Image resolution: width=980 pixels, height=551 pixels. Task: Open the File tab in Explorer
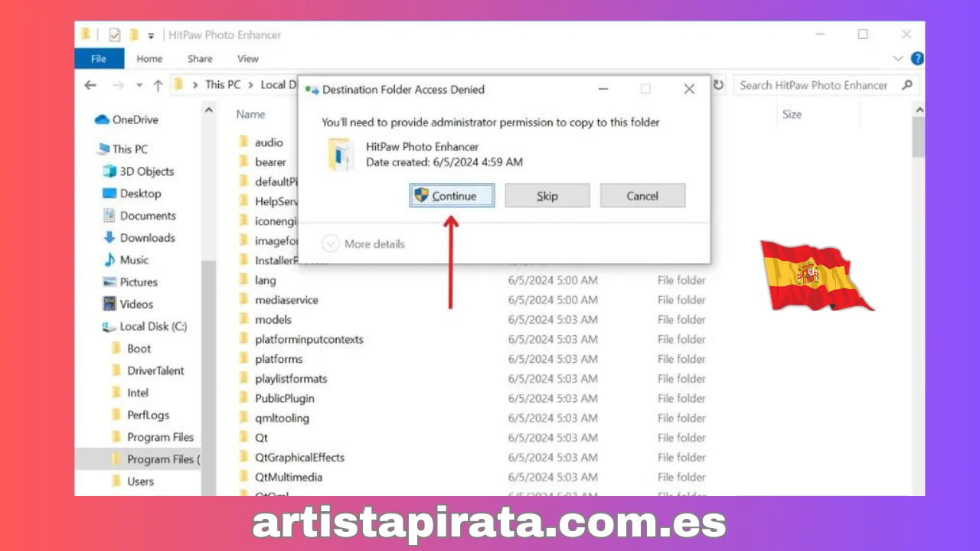pos(99,58)
